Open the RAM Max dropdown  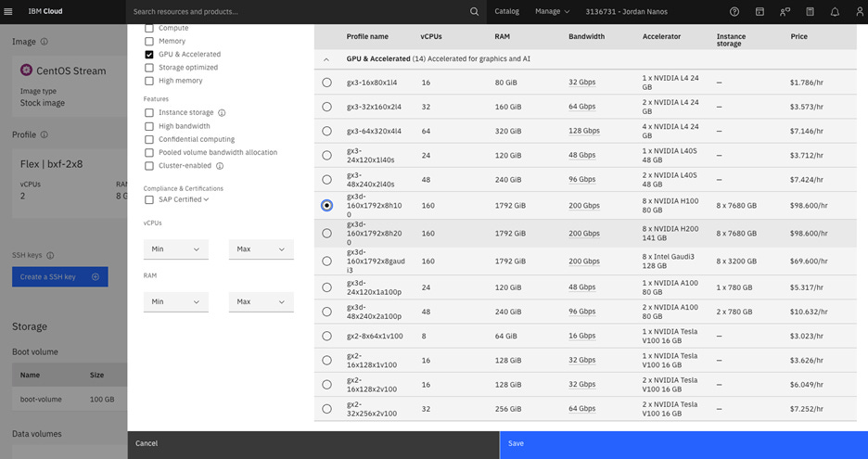(x=262, y=301)
